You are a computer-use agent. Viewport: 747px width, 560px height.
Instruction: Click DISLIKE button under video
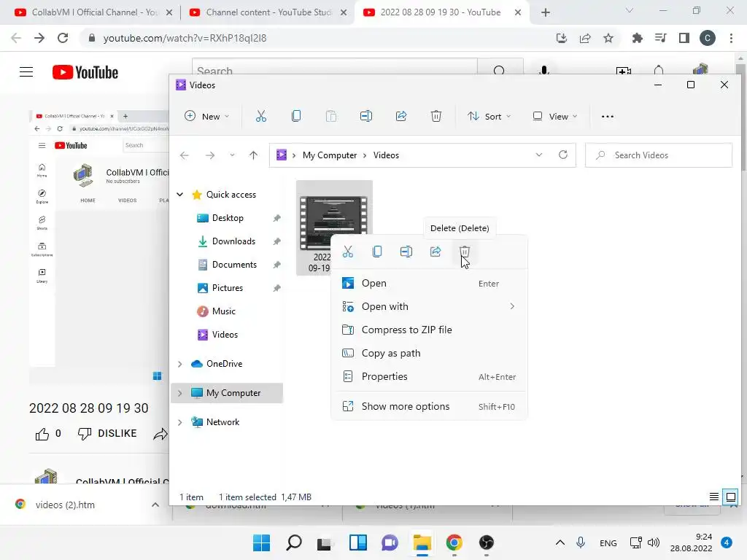click(x=107, y=434)
